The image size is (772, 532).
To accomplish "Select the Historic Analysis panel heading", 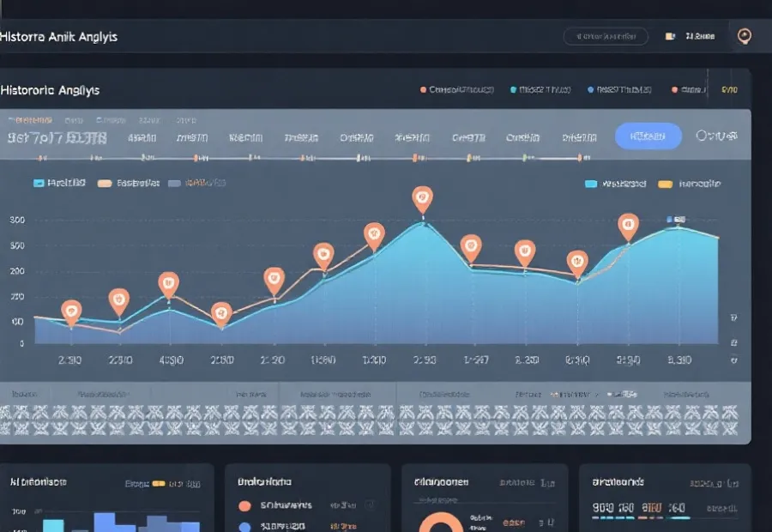I will click(x=51, y=90).
